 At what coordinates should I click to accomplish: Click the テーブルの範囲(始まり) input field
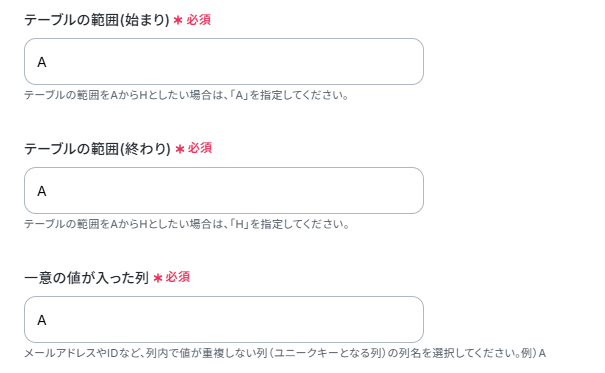[224, 61]
